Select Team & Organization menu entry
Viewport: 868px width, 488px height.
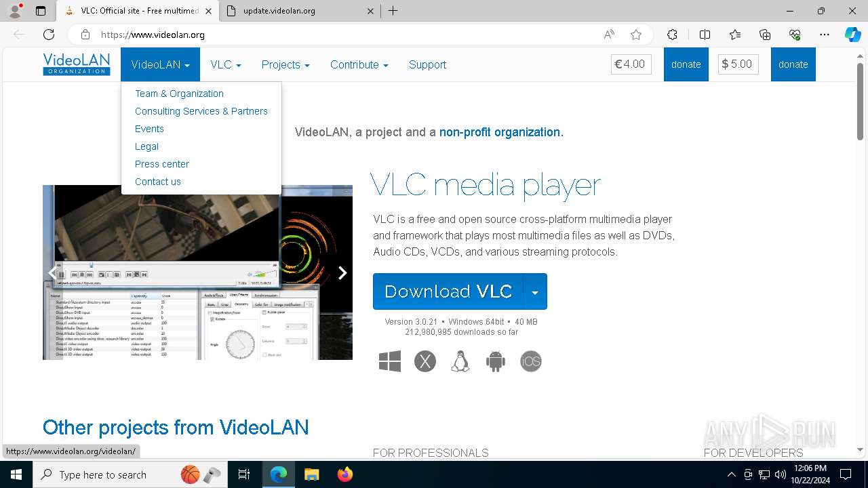tap(179, 94)
